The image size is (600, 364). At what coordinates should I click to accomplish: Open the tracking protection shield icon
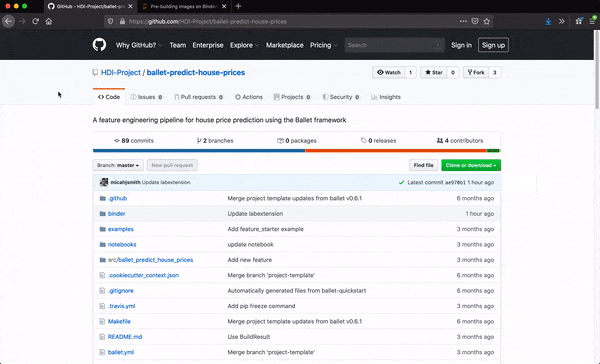(x=111, y=21)
